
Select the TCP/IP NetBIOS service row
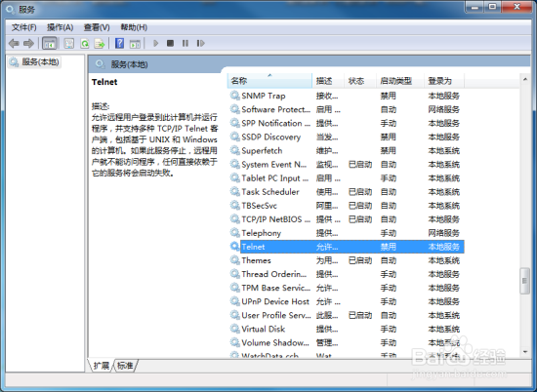(346, 219)
